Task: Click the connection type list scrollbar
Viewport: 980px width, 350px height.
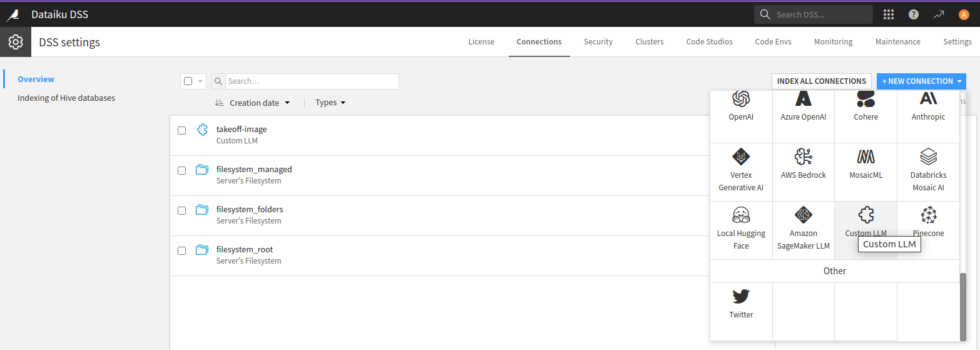Action: 962,306
